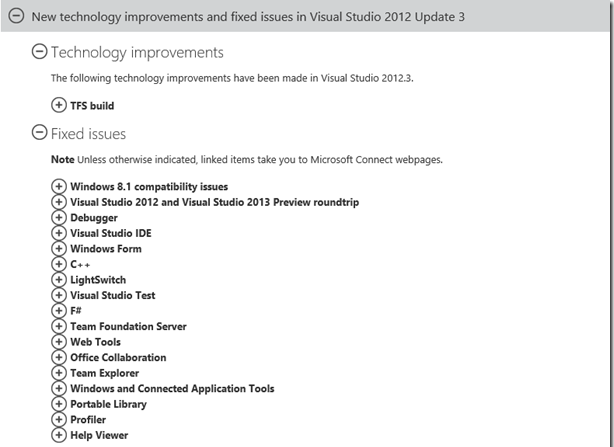Expand the Visual Studio IDE item
Image resolution: width=614 pixels, height=447 pixels.
[59, 233]
